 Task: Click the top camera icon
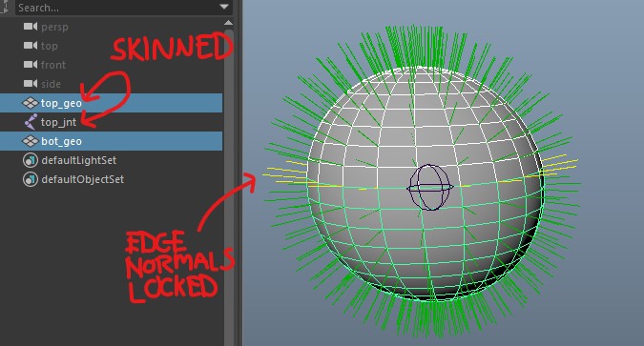[31, 46]
